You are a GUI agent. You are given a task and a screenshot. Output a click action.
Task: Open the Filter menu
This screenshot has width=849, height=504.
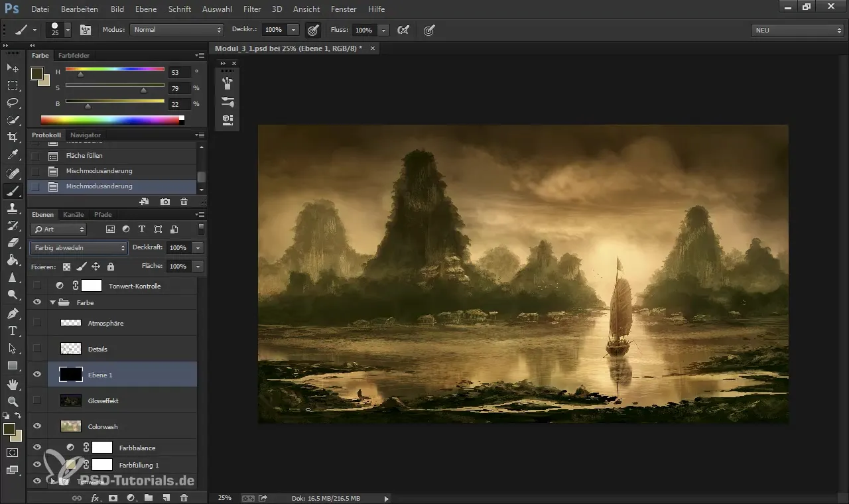point(252,9)
